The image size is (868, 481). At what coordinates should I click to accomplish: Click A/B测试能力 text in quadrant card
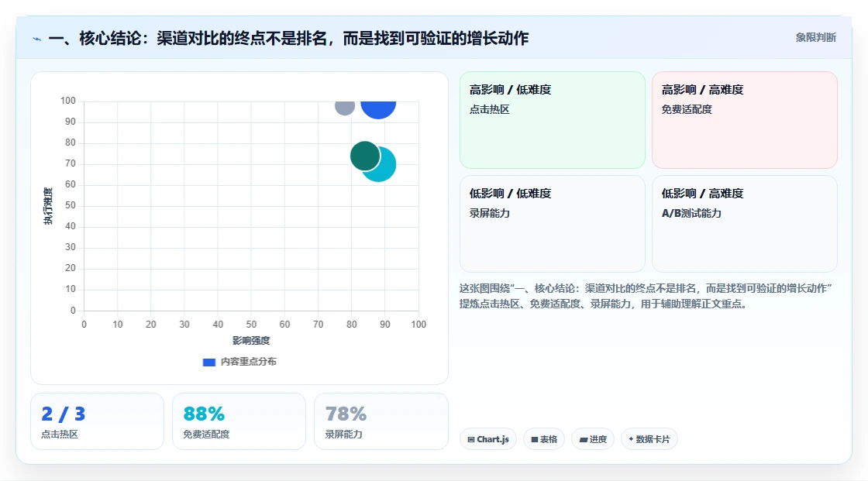point(691,213)
